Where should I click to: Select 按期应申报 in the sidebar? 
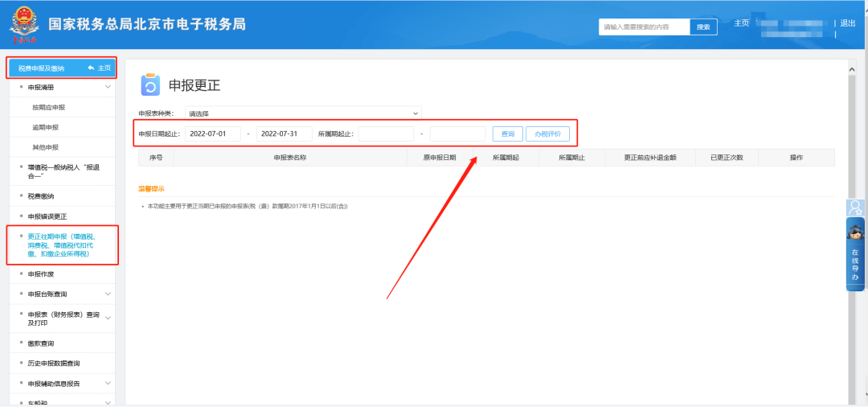pyautogui.click(x=49, y=107)
